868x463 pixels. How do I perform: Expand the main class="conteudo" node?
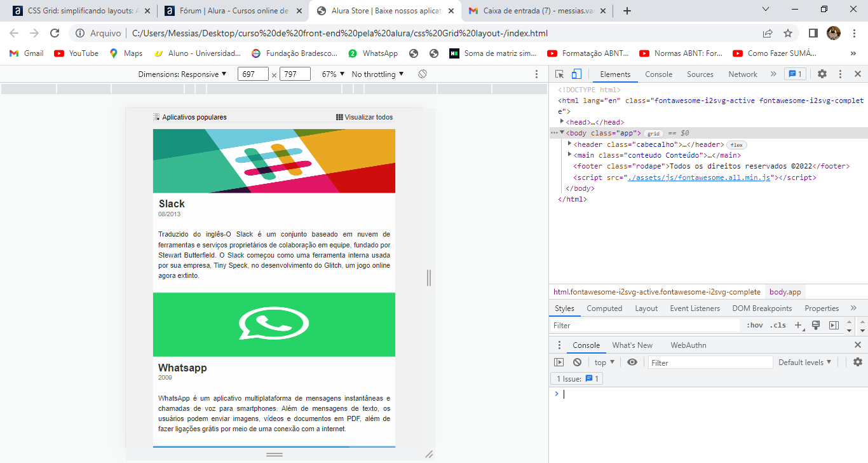coord(569,155)
